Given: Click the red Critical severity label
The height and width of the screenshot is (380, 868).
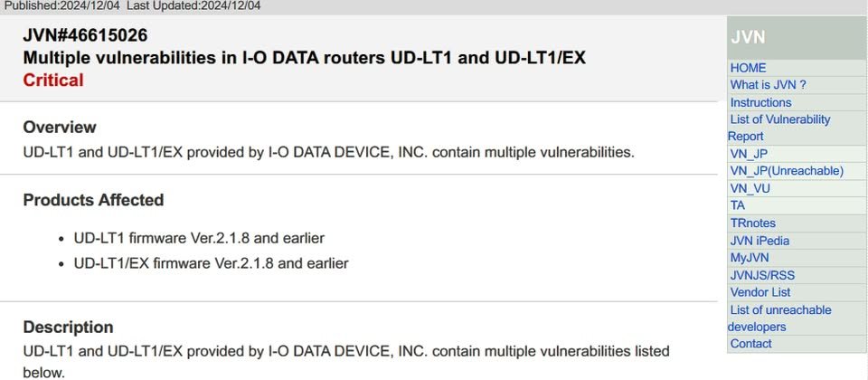Looking at the screenshot, I should 53,81.
